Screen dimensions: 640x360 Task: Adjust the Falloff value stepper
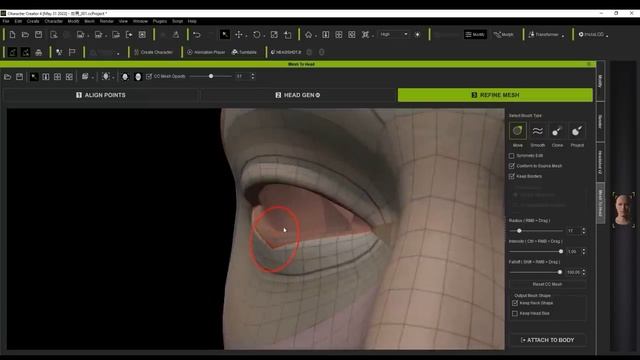584,272
